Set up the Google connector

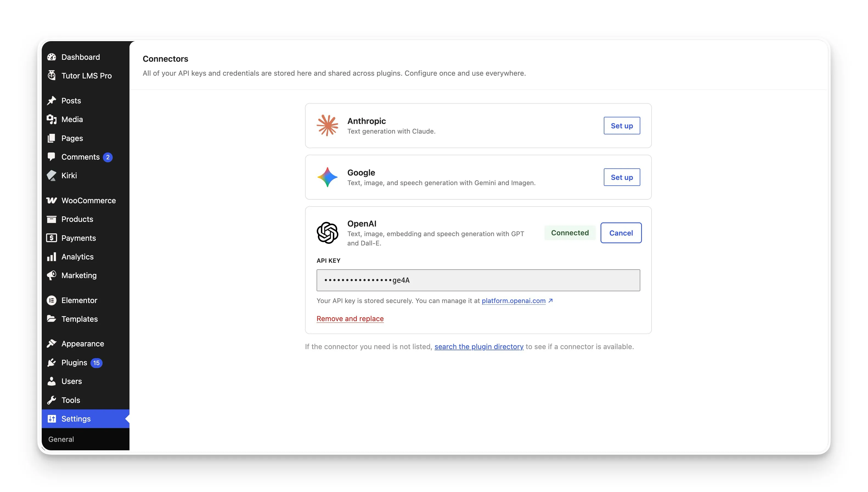622,177
